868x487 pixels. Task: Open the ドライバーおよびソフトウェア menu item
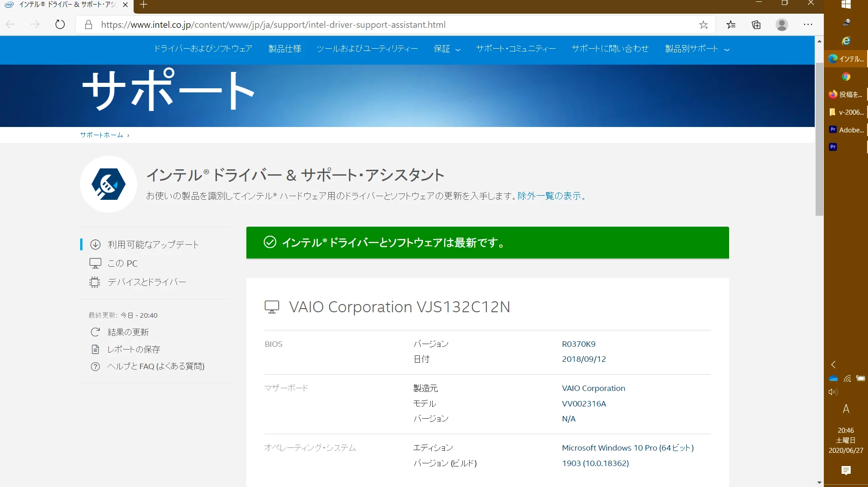click(203, 49)
